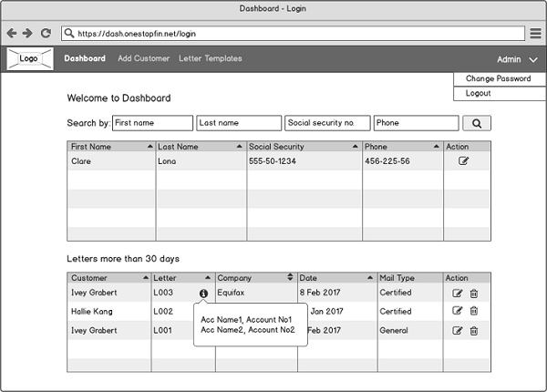The height and width of the screenshot is (392, 547).
Task: Select Change Password from Admin menu
Action: coord(498,79)
